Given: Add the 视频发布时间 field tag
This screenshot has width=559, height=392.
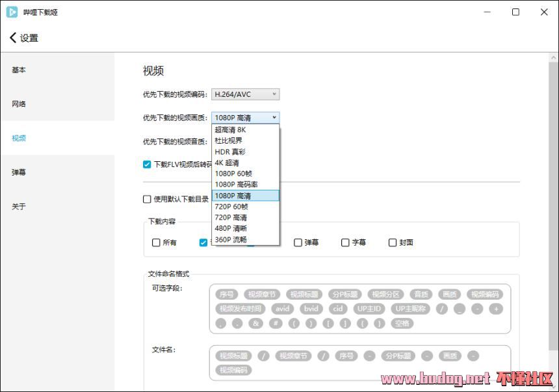Looking at the screenshot, I should click(240, 309).
